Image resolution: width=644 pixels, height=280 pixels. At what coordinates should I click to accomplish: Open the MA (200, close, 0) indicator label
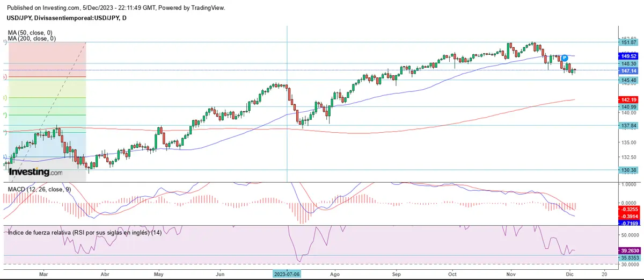(32, 39)
